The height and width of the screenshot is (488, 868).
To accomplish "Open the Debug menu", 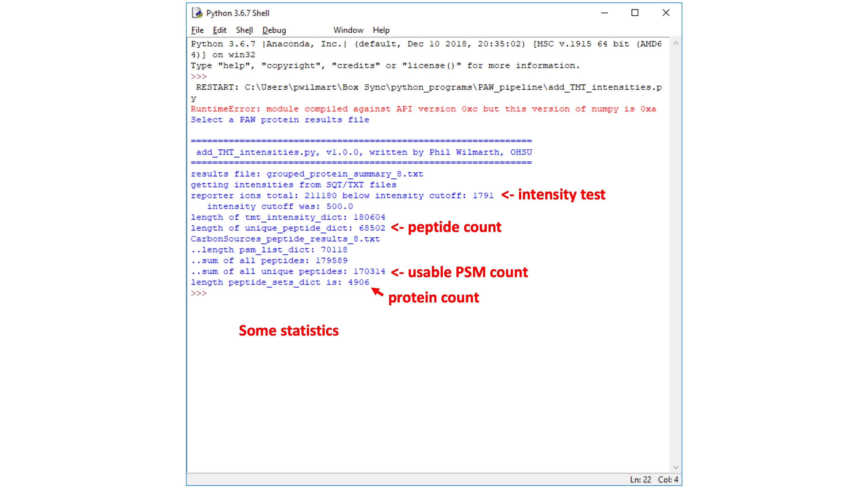I will [274, 30].
